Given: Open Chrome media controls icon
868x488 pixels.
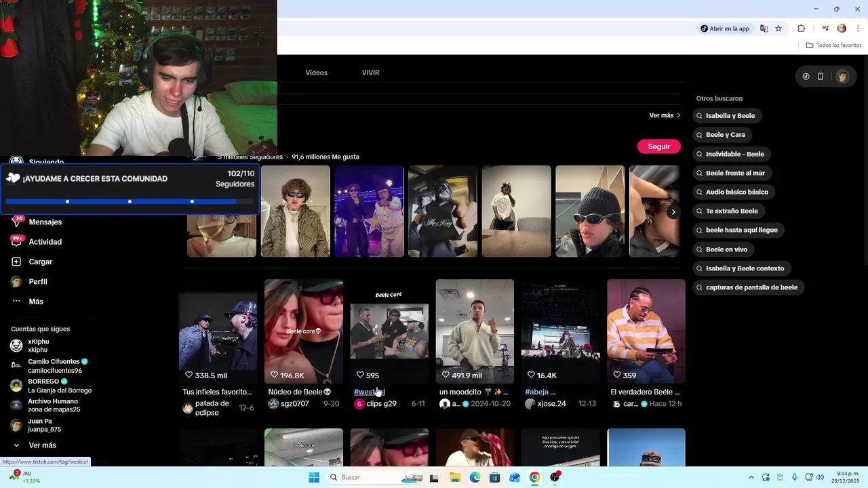Looking at the screenshot, I should click(x=825, y=28).
